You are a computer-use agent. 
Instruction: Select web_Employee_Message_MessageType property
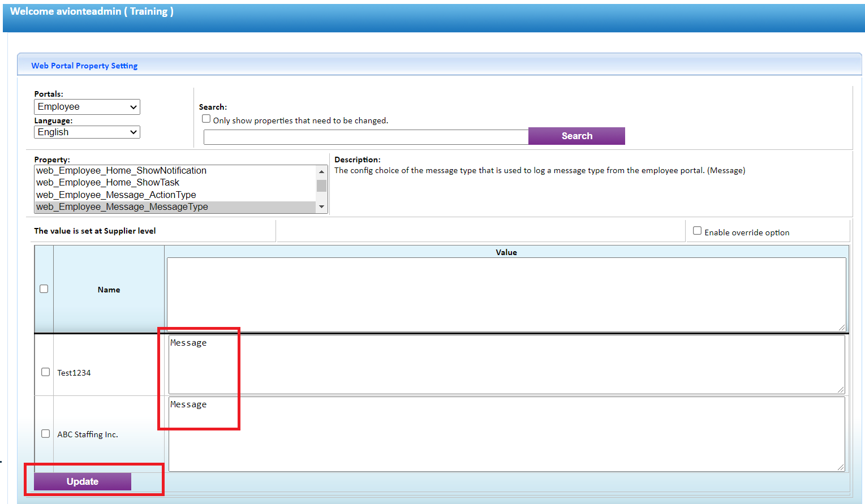coord(175,207)
